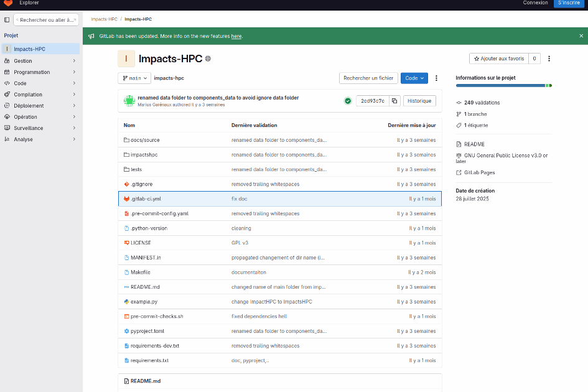This screenshot has height=392, width=588.
Task: Click the Rechercher ou aller à search field
Action: click(x=47, y=20)
